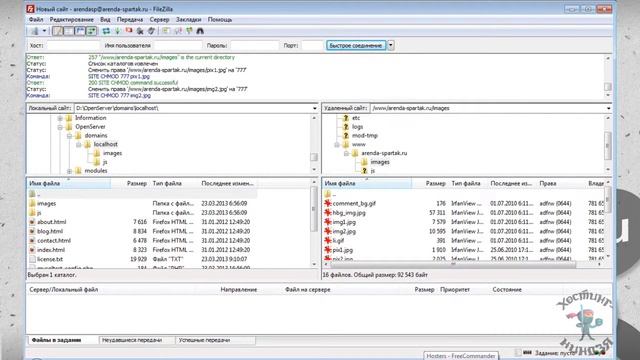Open the Site Manager icon
640x360 pixels.
[35, 31]
